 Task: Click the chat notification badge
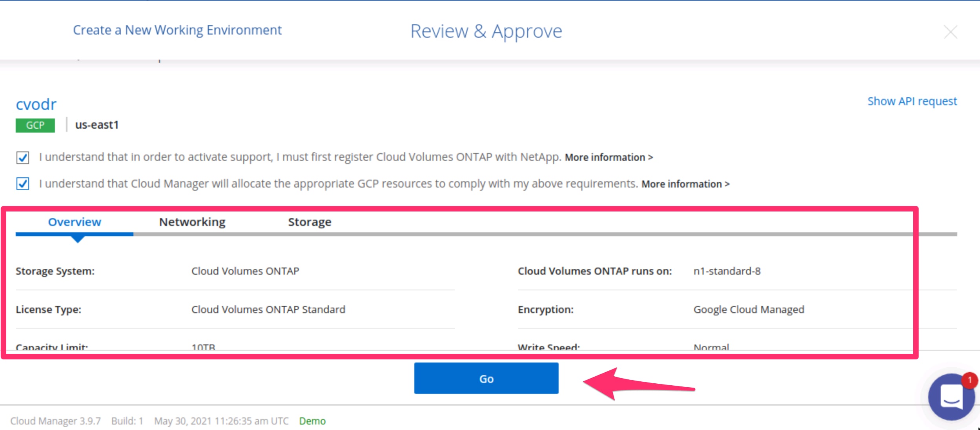click(969, 380)
